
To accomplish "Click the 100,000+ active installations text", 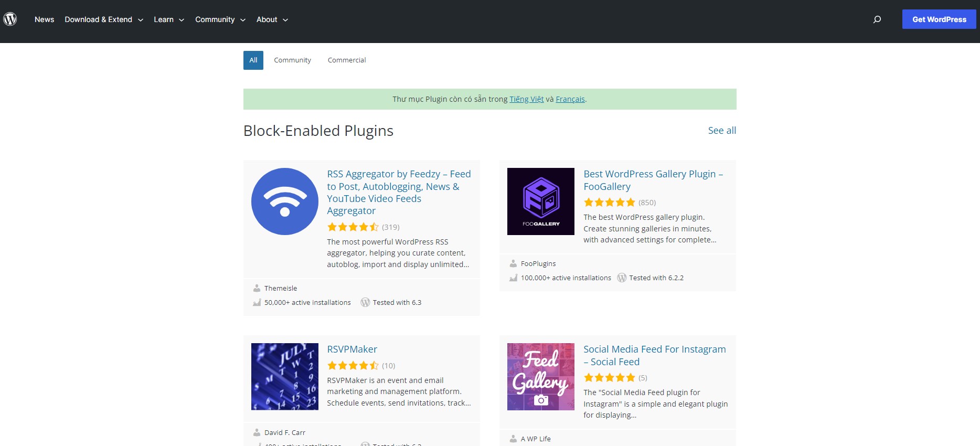I will [566, 278].
